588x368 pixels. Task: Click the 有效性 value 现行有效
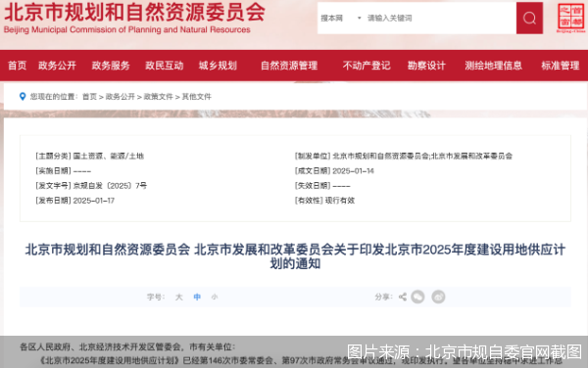[340, 201]
